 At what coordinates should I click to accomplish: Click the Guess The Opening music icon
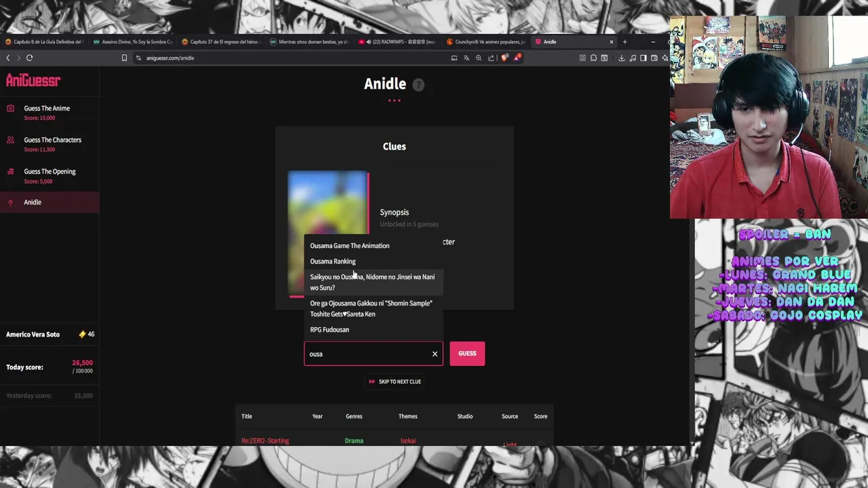(10, 171)
